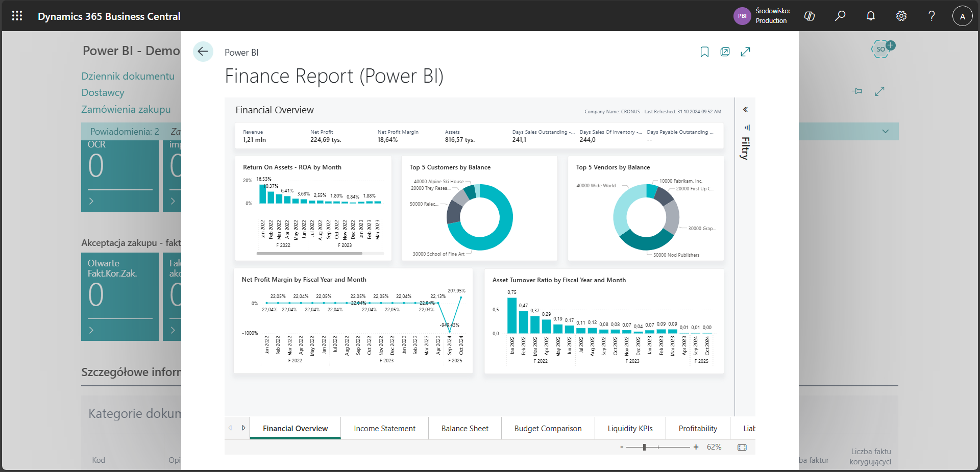
Task: Click Days Sales Of Inventory 244,0 value
Action: click(x=587, y=140)
